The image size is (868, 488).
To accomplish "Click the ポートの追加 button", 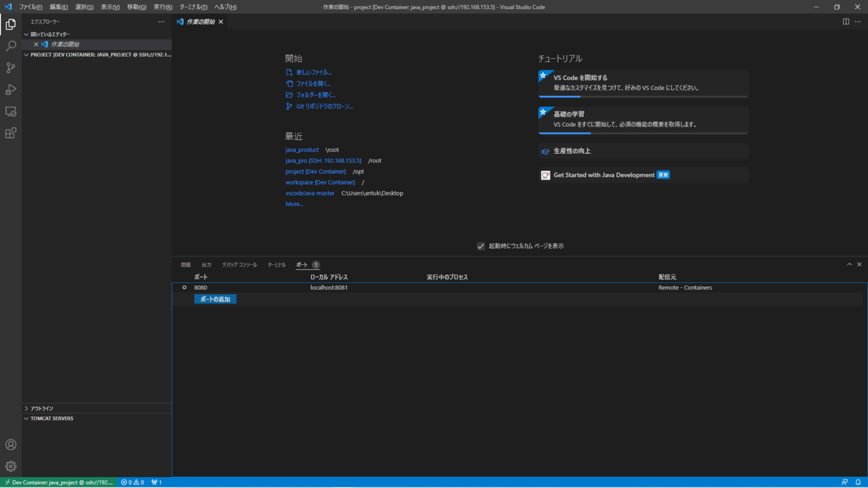I will [x=215, y=299].
